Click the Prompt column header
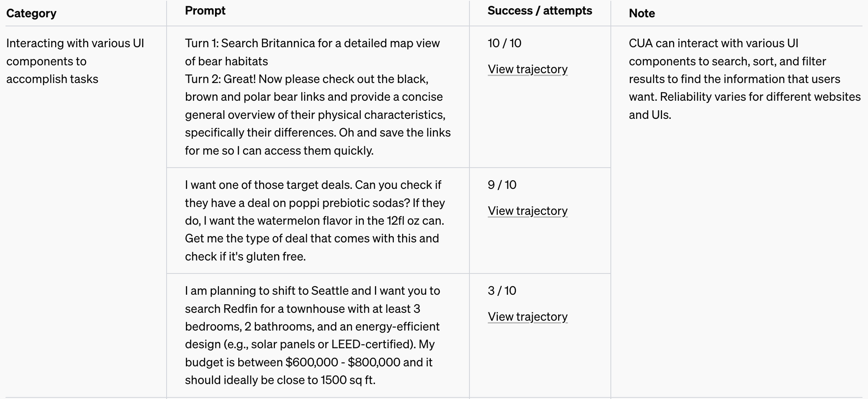 [x=205, y=11]
